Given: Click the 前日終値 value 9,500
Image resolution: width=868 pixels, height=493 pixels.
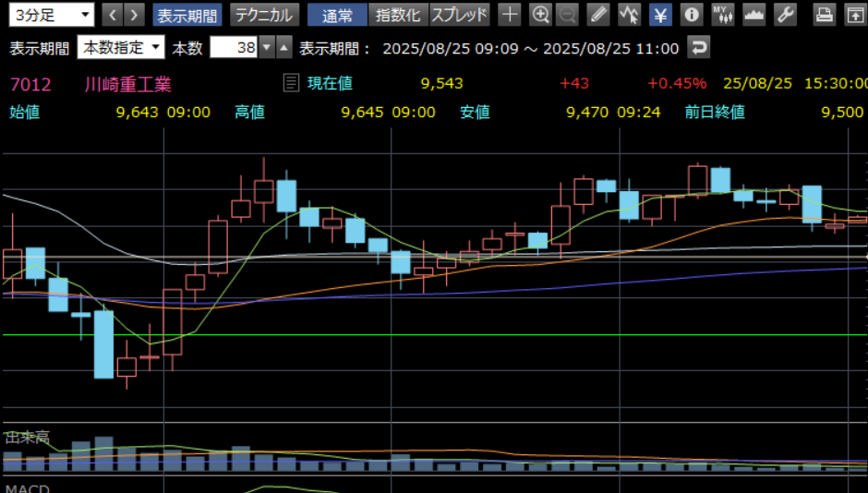Looking at the screenshot, I should pos(842,113).
